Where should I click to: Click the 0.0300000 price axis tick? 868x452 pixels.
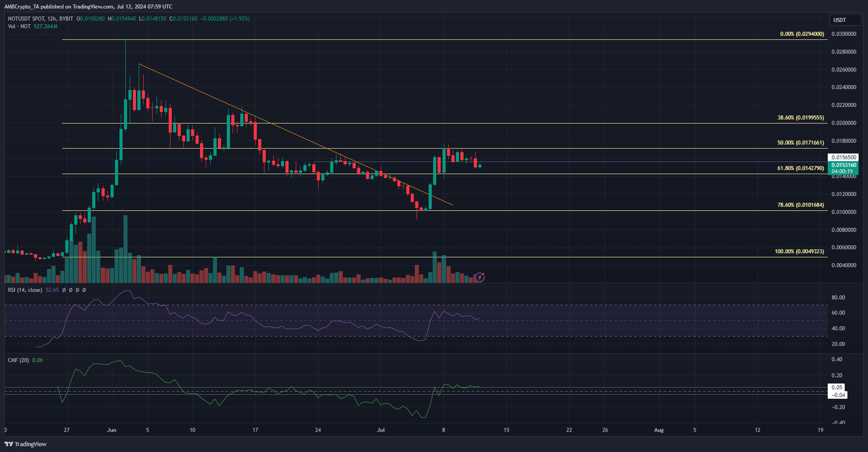click(844, 34)
